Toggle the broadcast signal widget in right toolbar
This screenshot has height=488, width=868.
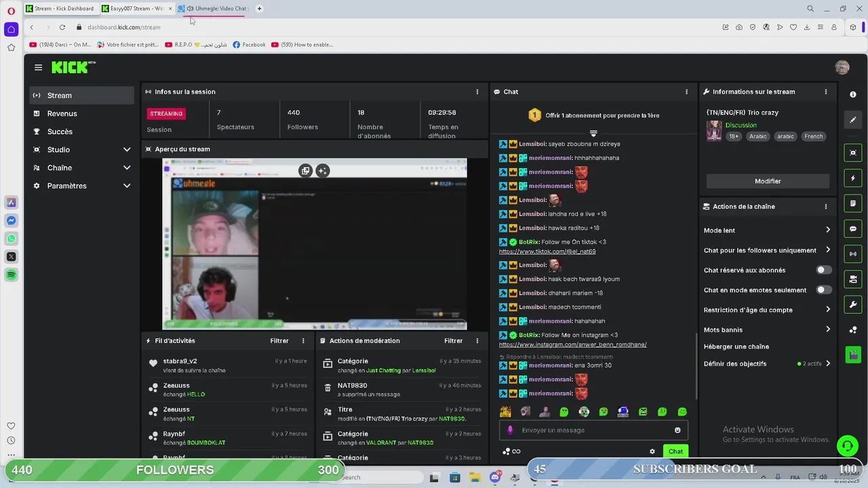click(853, 254)
